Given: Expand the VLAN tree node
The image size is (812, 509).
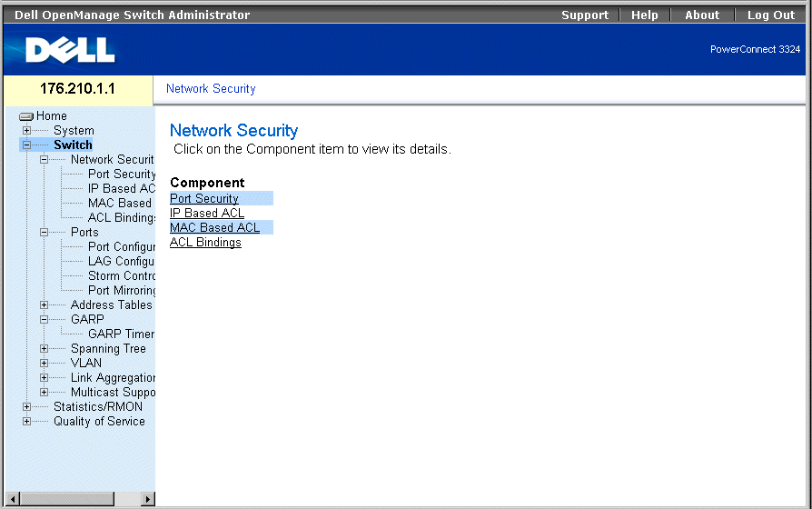Looking at the screenshot, I should (x=44, y=363).
